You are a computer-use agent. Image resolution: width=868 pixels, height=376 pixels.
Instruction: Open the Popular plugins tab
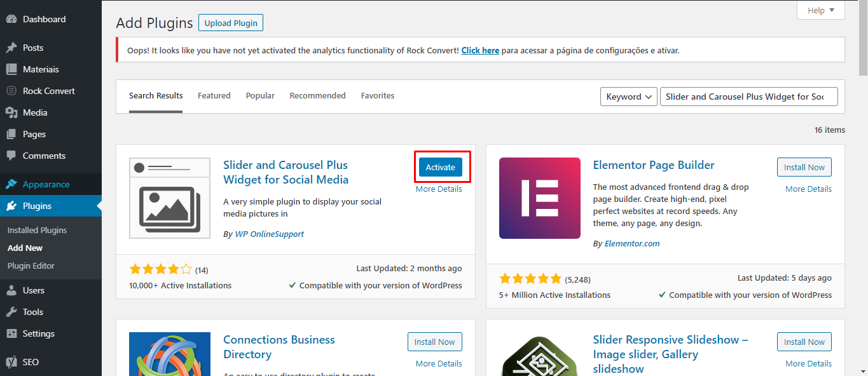click(260, 96)
